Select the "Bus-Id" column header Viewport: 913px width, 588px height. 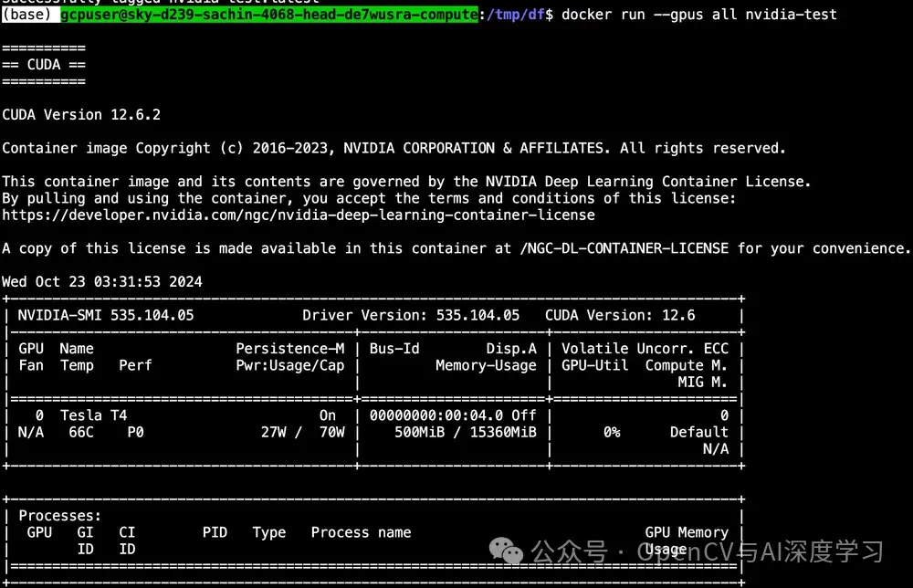(394, 349)
